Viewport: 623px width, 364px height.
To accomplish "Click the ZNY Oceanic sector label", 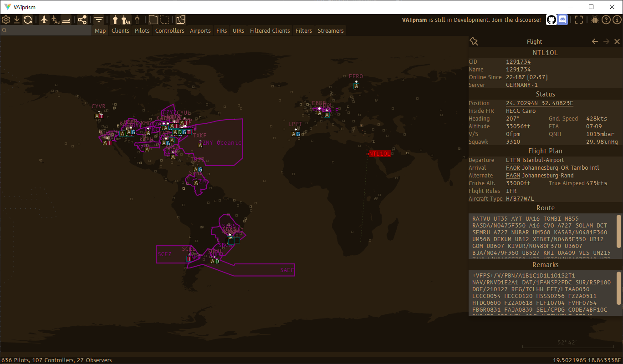I will tap(221, 143).
